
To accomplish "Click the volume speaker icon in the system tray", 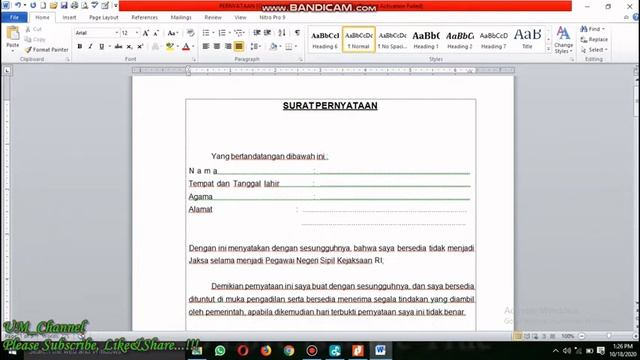I will (567, 351).
